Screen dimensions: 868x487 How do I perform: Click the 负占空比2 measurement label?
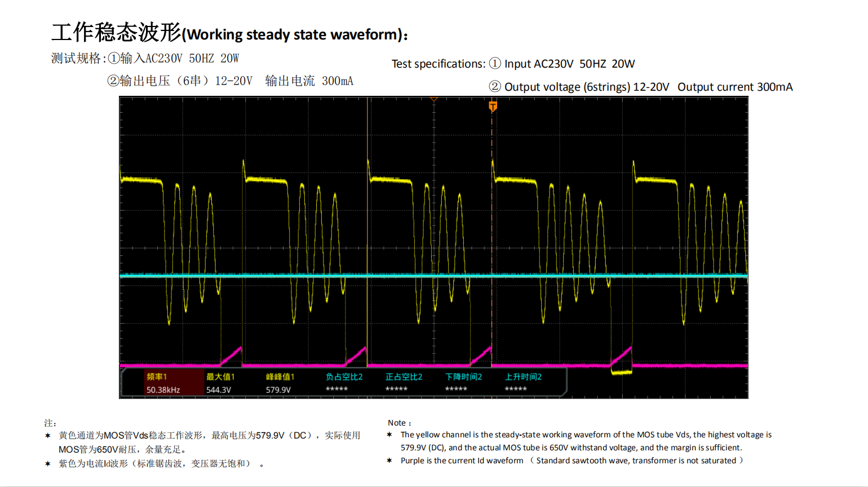pos(344,377)
